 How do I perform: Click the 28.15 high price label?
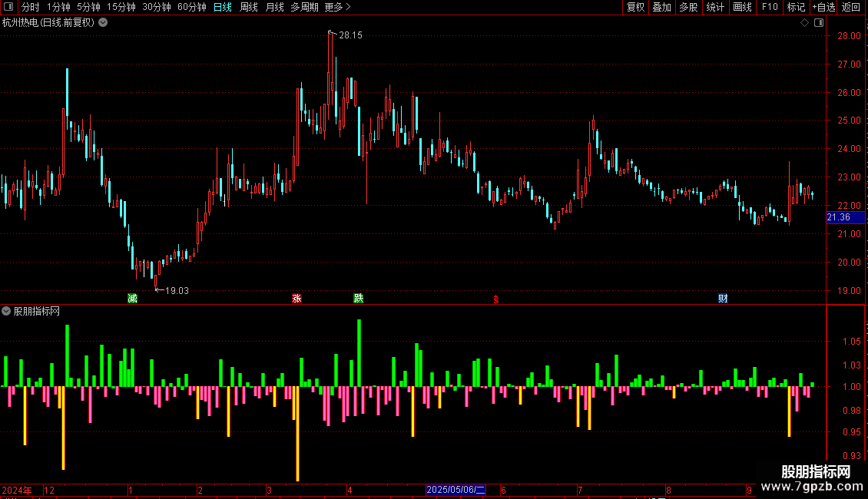(350, 35)
